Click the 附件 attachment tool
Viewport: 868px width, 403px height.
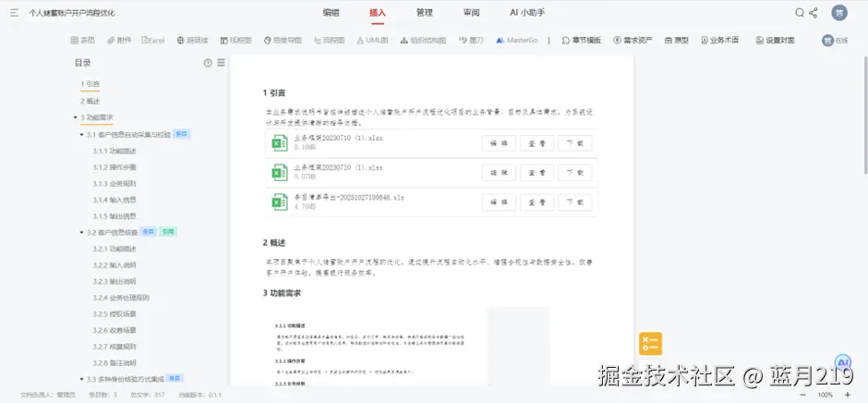coord(119,40)
